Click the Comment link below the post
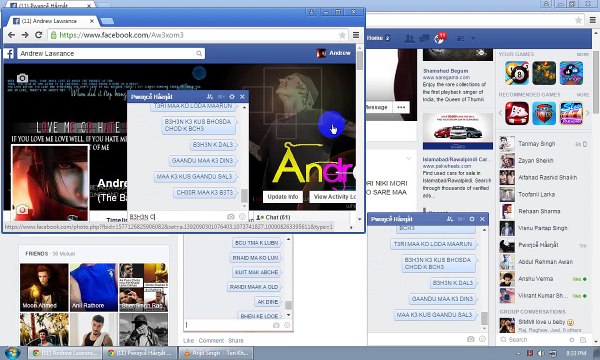 [x=211, y=340]
